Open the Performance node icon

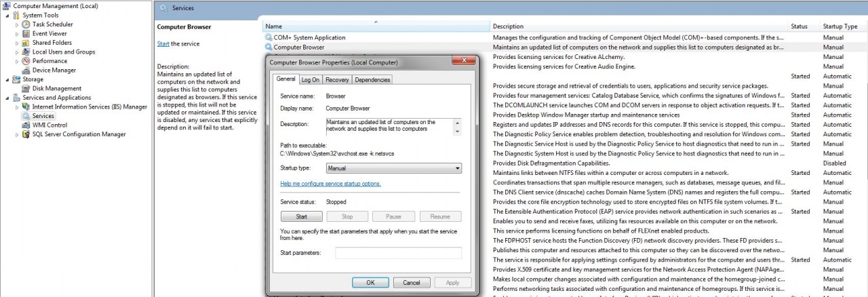[x=26, y=61]
